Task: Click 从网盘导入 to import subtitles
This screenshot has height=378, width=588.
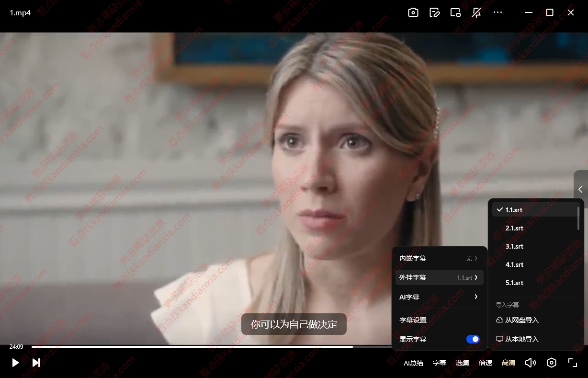Action: tap(521, 320)
